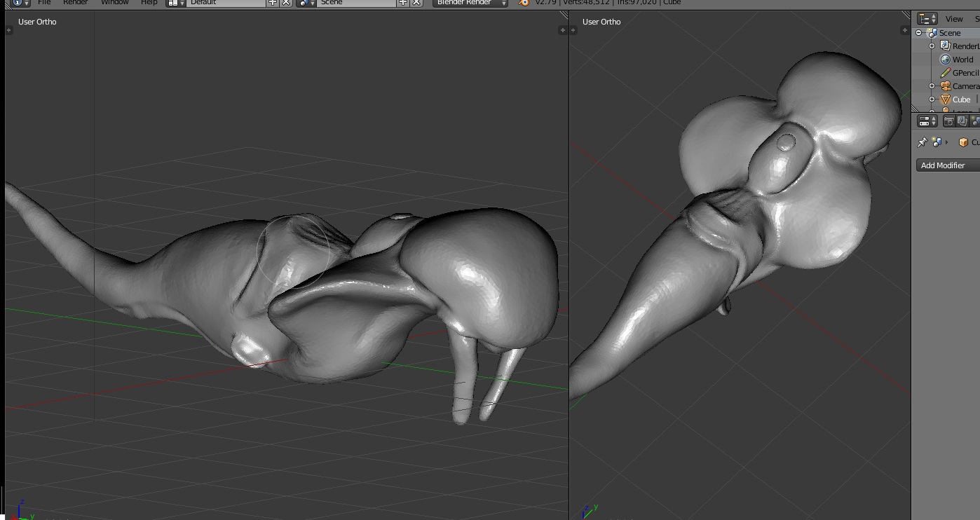Open the Help menu
Viewport: 980px width, 520px height.
[149, 2]
